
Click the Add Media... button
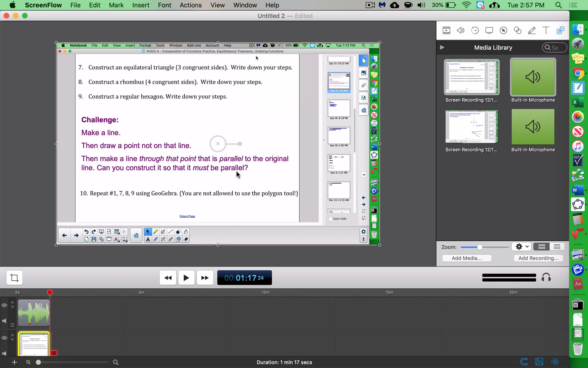tap(467, 258)
